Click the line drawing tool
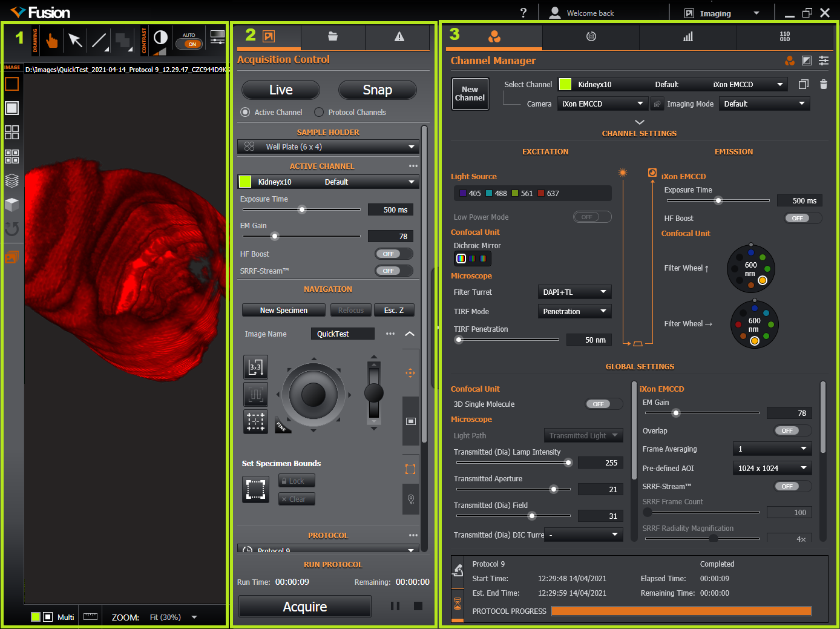840x629 pixels. click(x=99, y=41)
